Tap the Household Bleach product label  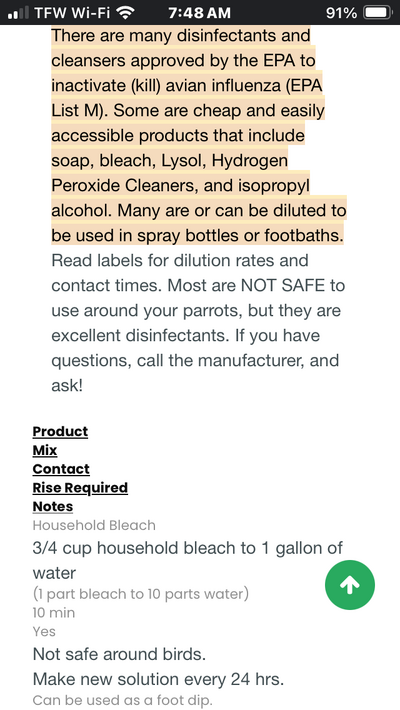pos(94,525)
